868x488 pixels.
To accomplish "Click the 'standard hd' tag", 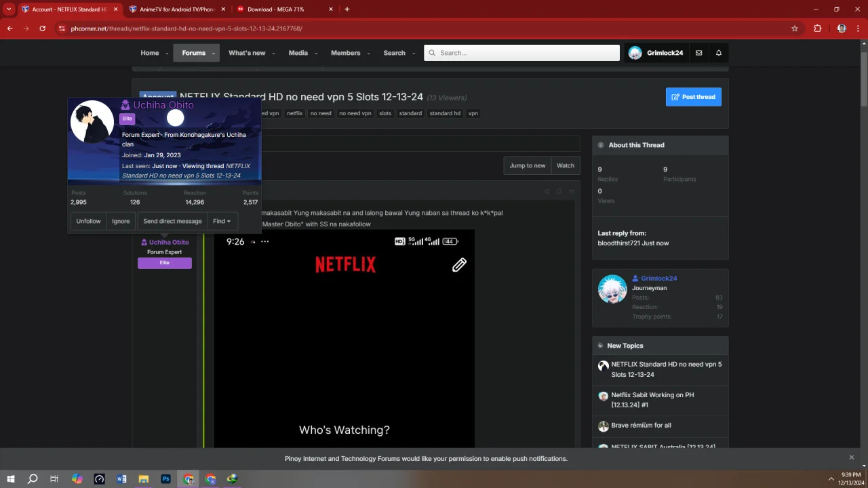I will 445,113.
